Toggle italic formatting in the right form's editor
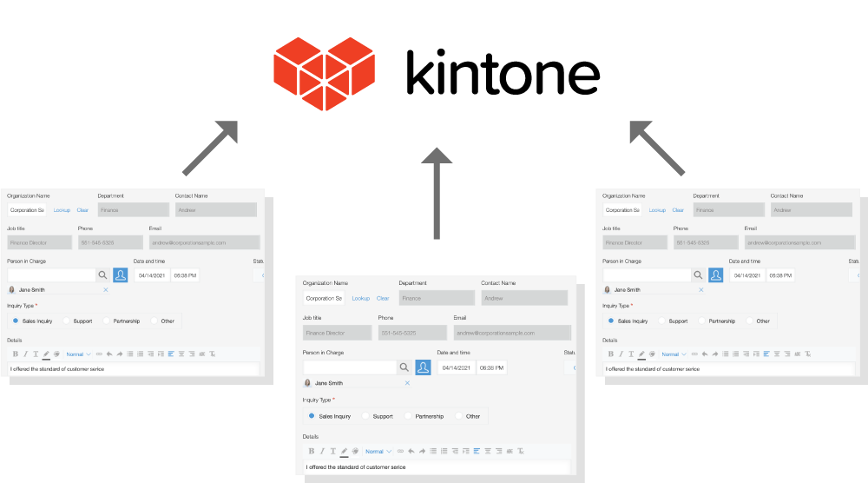 pyautogui.click(x=621, y=354)
